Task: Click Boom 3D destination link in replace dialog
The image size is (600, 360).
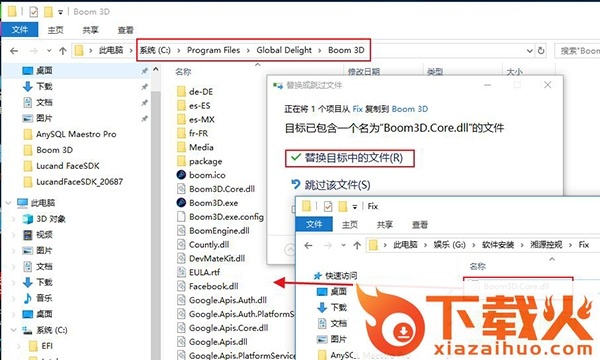Action: click(410, 109)
